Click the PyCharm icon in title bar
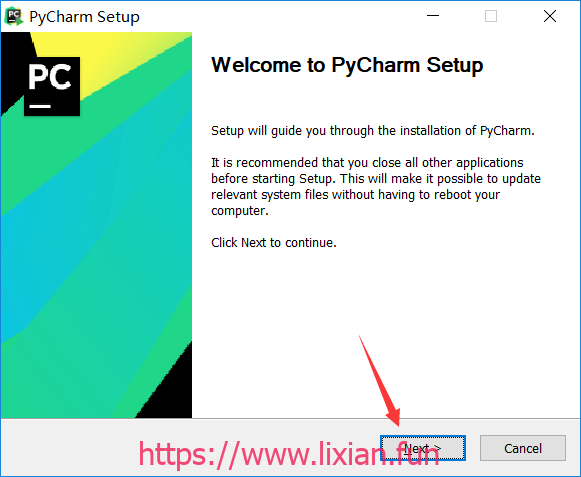 pos(14,16)
